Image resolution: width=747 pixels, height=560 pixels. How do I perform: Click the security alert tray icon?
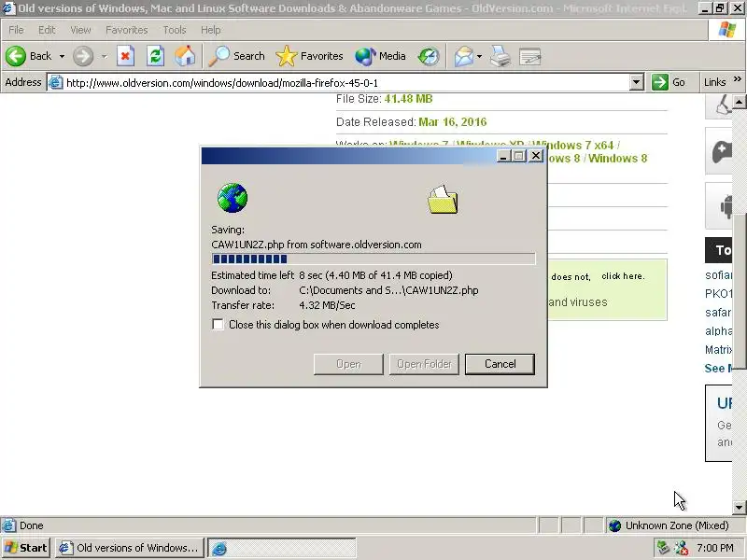click(x=682, y=548)
